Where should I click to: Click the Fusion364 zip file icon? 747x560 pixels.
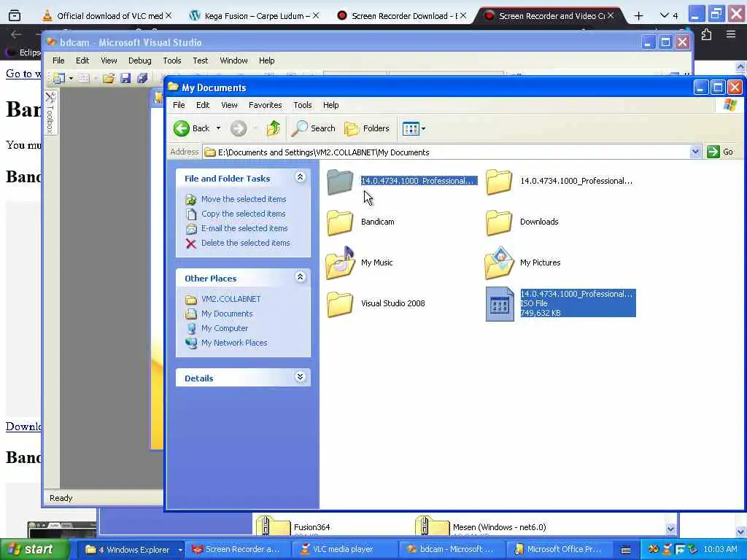[273, 526]
